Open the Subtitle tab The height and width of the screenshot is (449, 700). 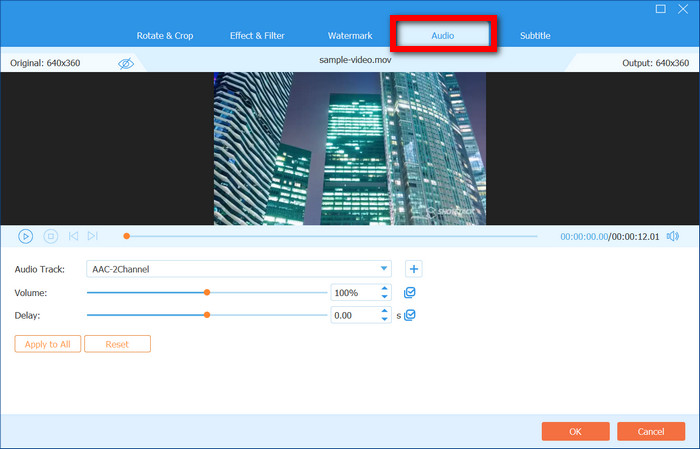(x=535, y=36)
